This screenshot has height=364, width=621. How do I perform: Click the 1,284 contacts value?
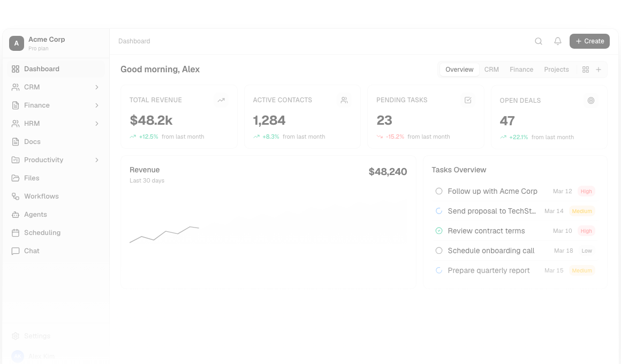[x=269, y=120]
